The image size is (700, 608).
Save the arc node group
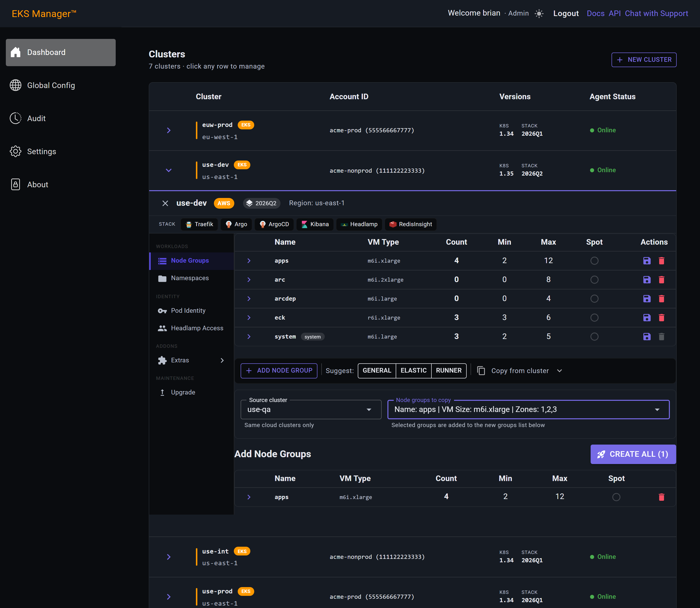(647, 280)
